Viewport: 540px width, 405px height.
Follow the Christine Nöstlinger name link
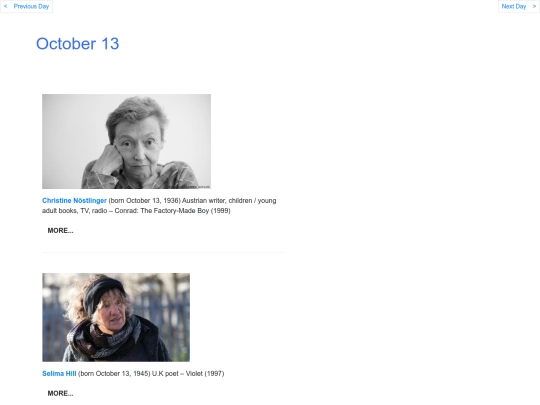pos(74,200)
